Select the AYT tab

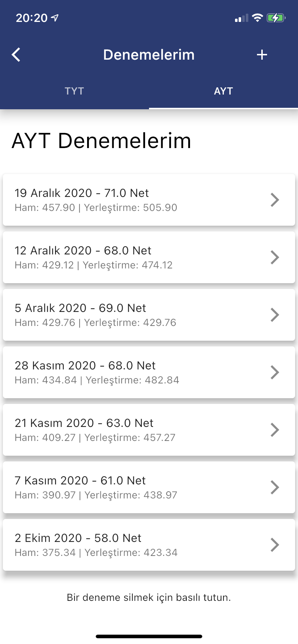[223, 91]
